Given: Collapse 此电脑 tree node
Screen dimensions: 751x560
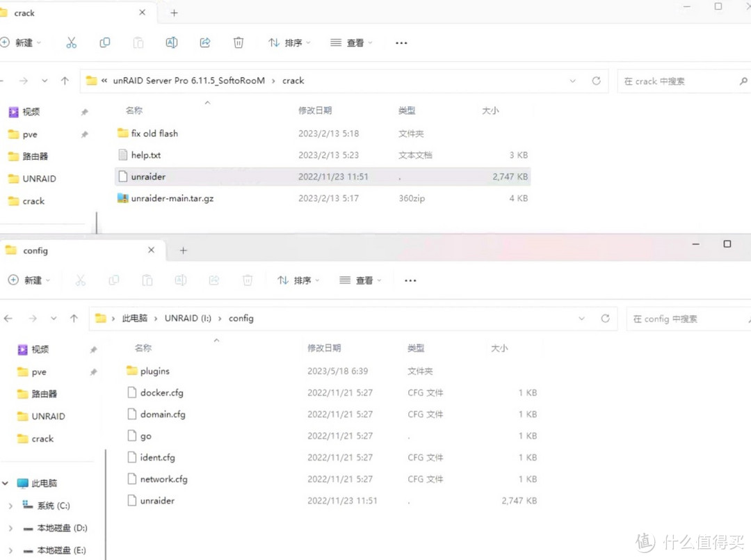Looking at the screenshot, I should (6, 483).
